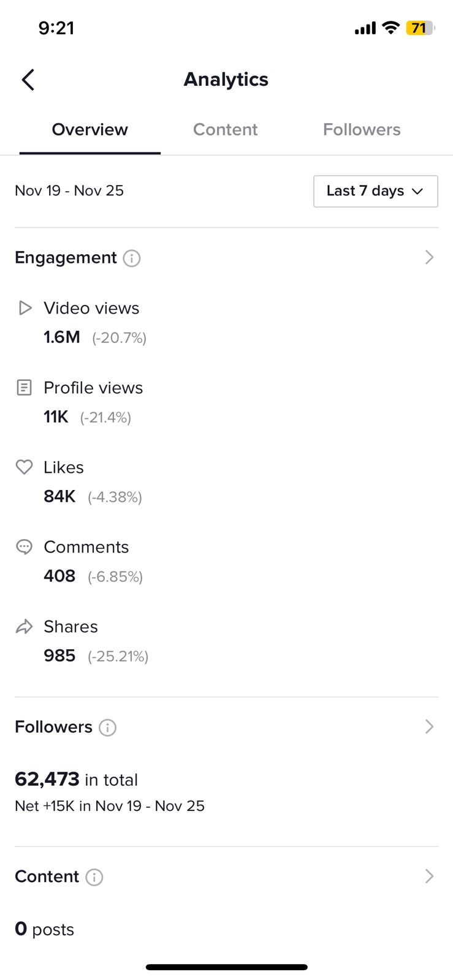The width and height of the screenshot is (453, 980).
Task: Tap the Followers info icon
Action: tap(107, 728)
